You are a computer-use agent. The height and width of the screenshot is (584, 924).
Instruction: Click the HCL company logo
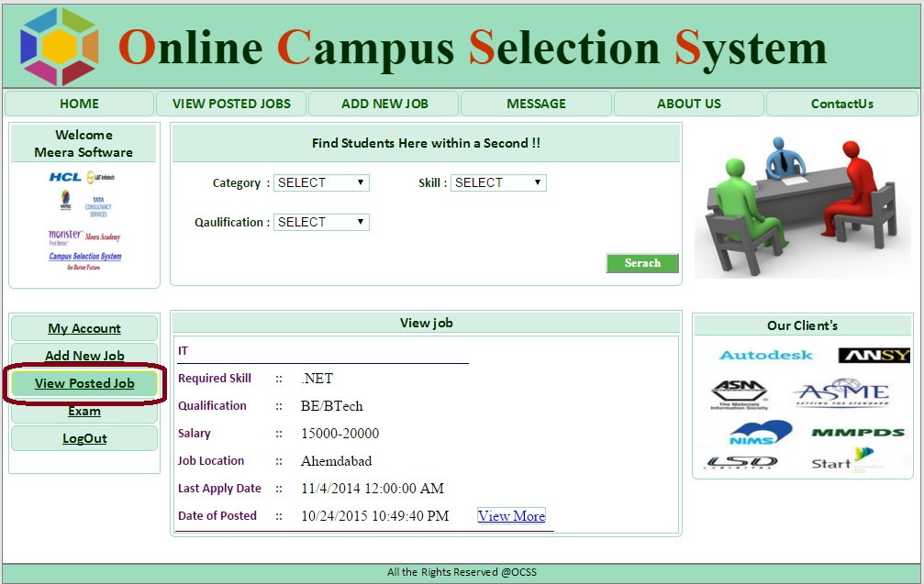[x=65, y=177]
